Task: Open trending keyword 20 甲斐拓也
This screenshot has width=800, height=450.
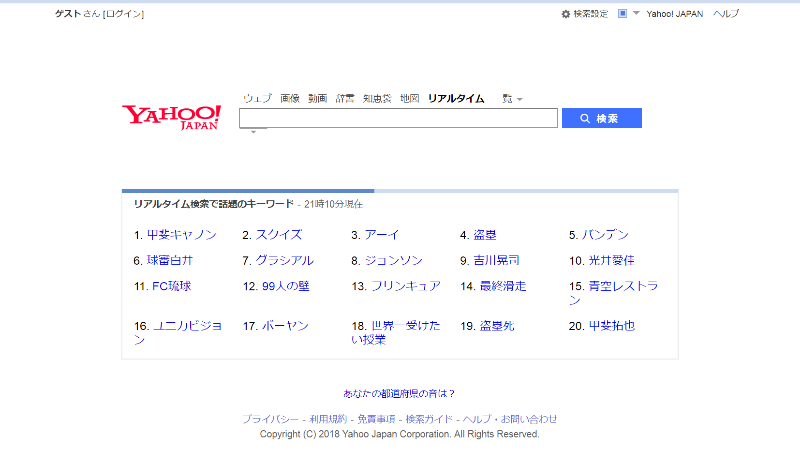Action: (611, 326)
